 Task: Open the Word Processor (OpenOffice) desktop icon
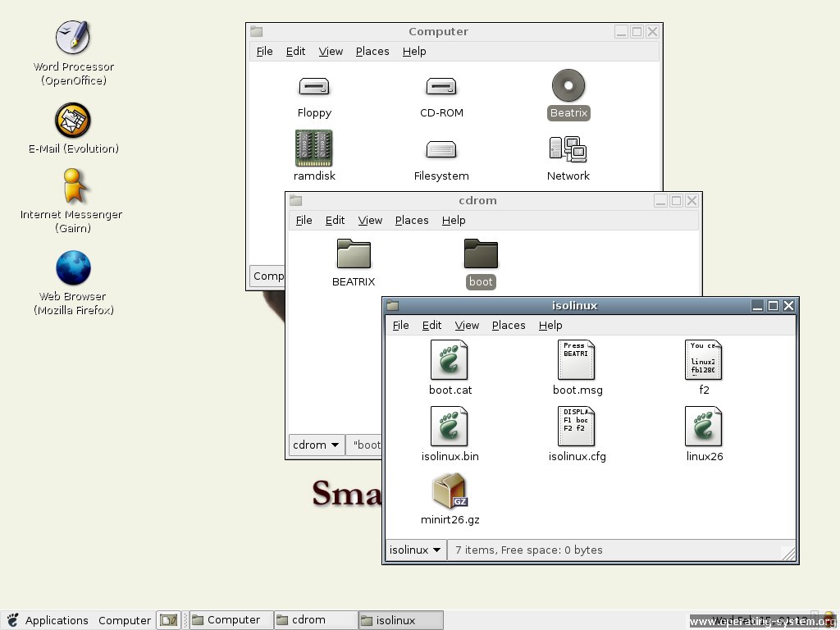73,38
